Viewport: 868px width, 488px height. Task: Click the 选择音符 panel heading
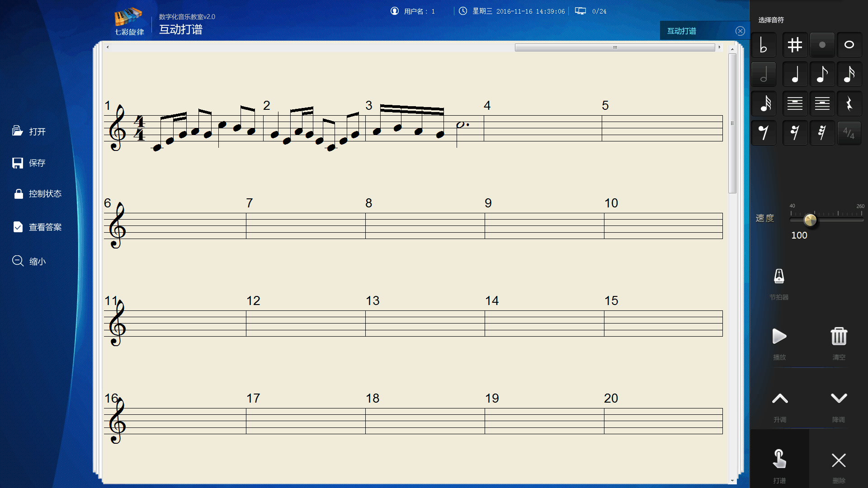click(771, 20)
